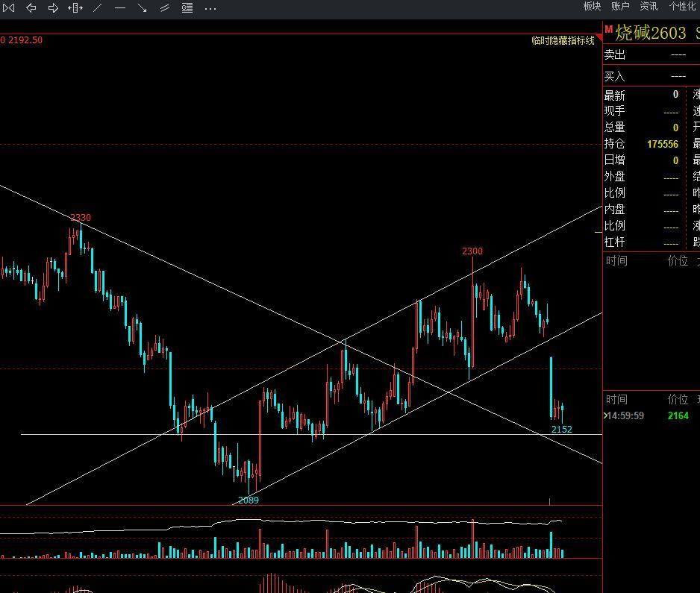Image resolution: width=700 pixels, height=593 pixels.
Task: Click the tallest volume bar under 2300 peak
Action: point(473,539)
